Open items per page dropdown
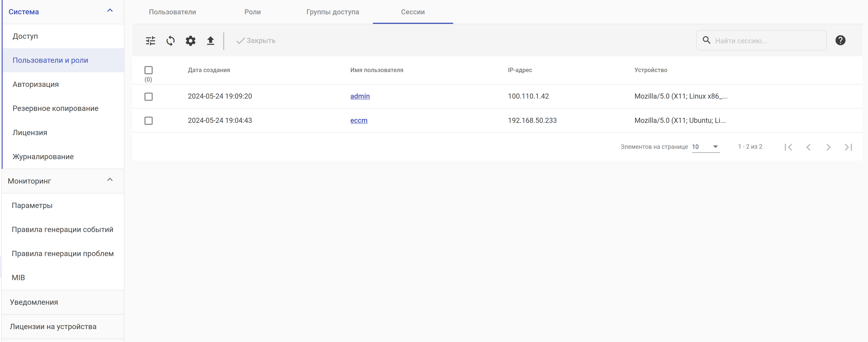This screenshot has height=342, width=868. (x=705, y=147)
